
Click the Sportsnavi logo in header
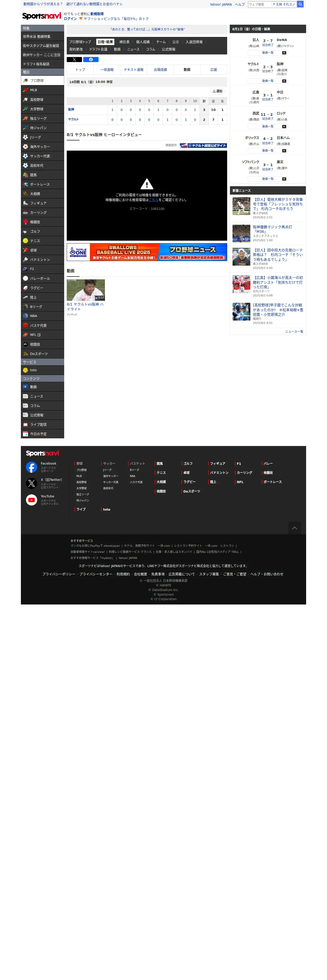[41, 16]
